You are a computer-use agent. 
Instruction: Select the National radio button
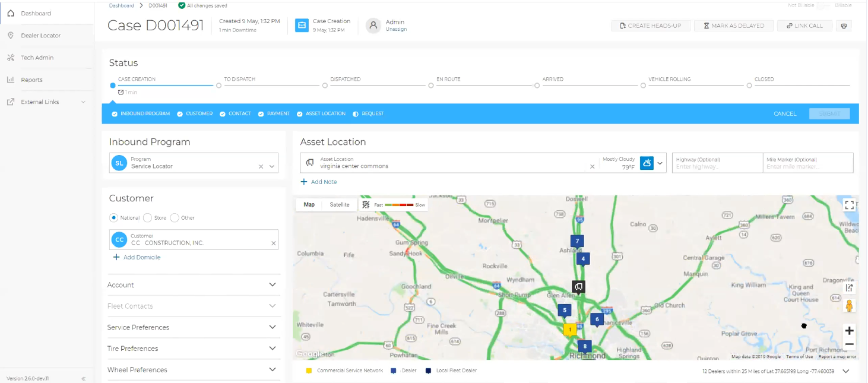113,218
